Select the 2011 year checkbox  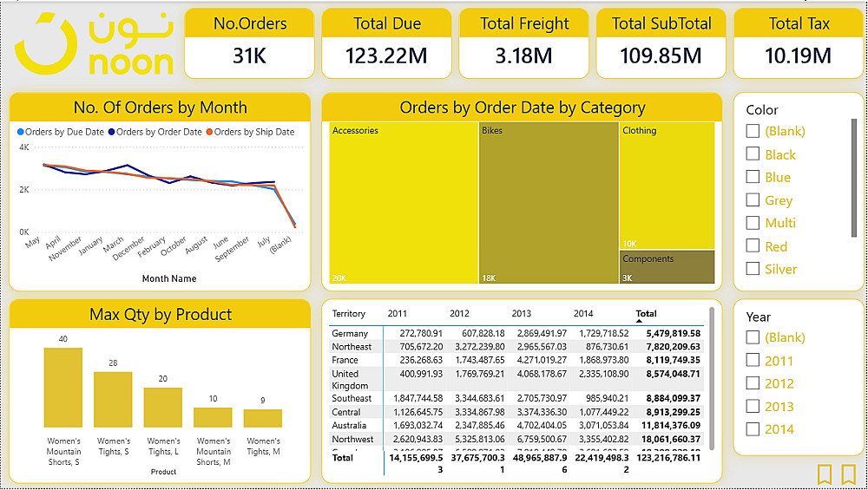[x=753, y=360]
